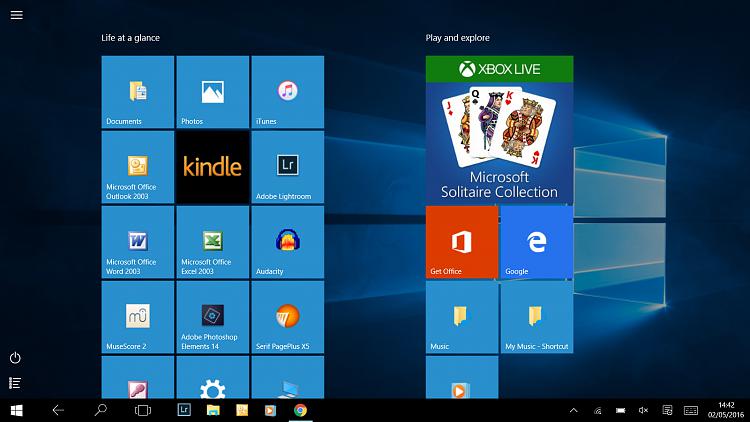This screenshot has width=750, height=422.
Task: Switch to Google Chrome on taskbar
Action: tap(300, 410)
